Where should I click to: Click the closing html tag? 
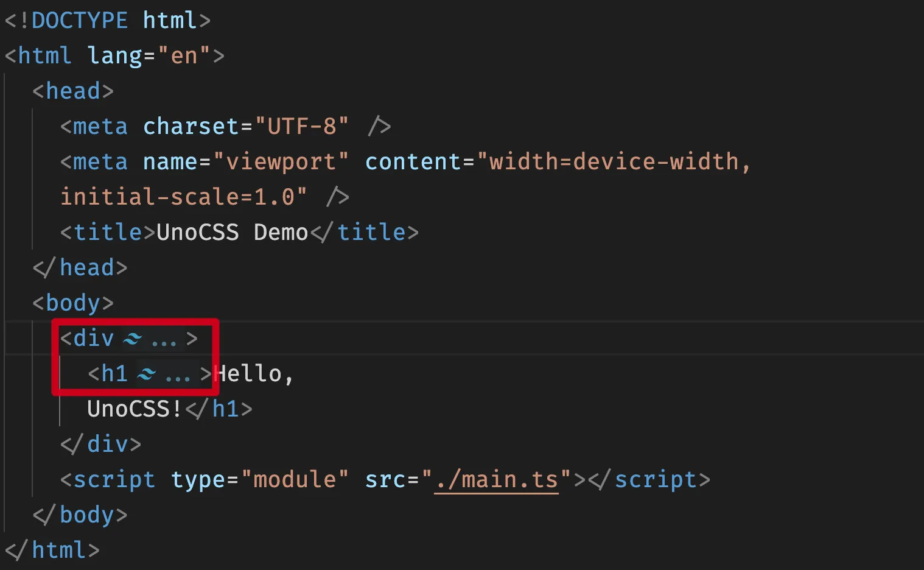tap(52, 551)
